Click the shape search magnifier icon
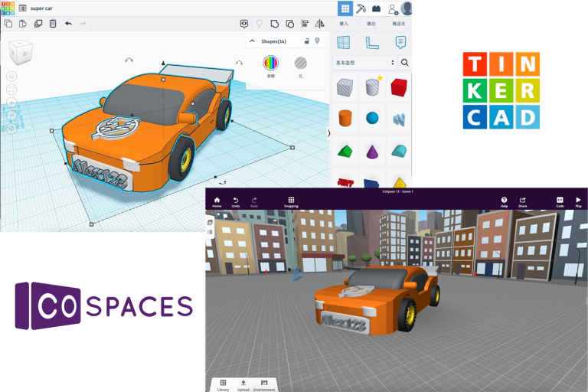 pos(404,63)
